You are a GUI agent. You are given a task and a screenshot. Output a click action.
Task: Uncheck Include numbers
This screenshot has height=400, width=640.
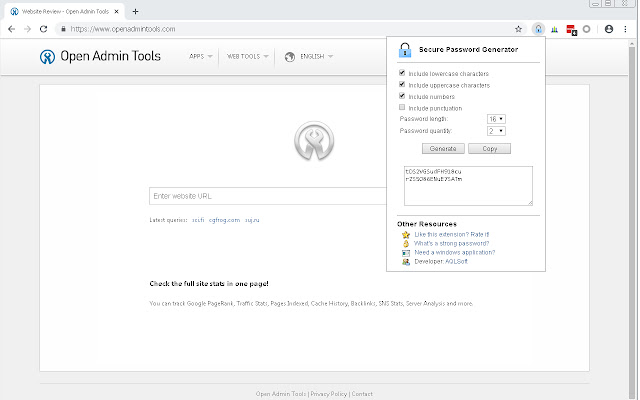tap(402, 96)
